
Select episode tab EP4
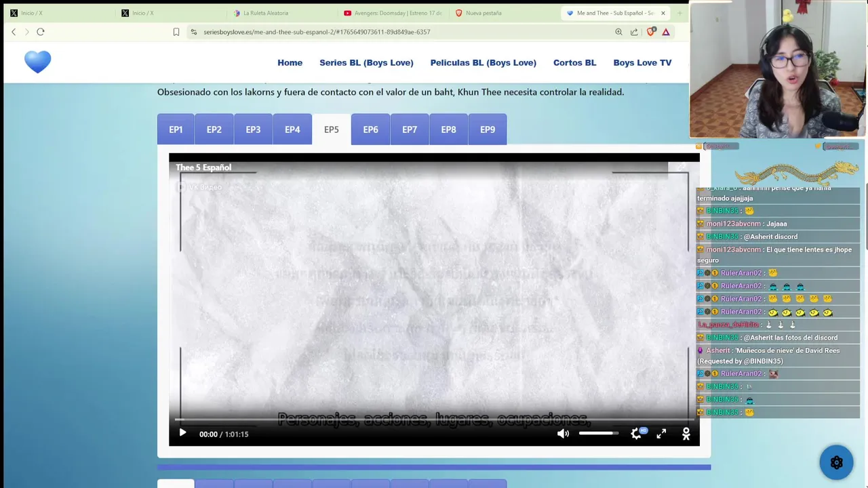(292, 129)
